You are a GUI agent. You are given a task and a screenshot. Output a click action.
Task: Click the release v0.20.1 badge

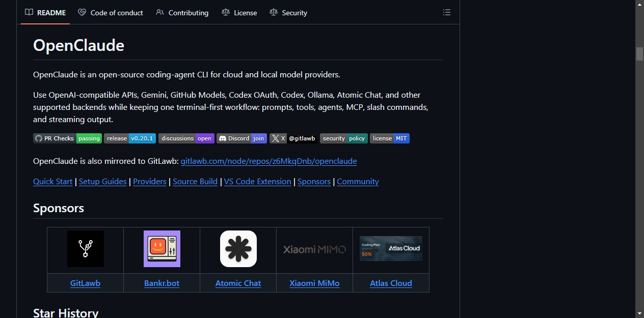coord(130,138)
